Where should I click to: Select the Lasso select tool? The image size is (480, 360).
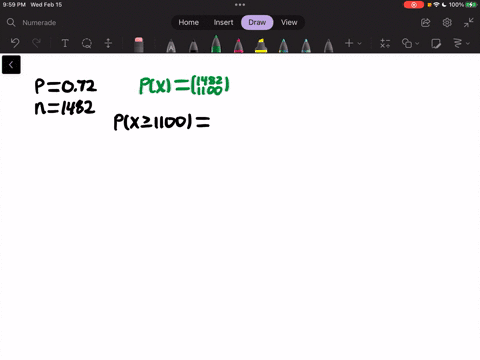(87, 43)
